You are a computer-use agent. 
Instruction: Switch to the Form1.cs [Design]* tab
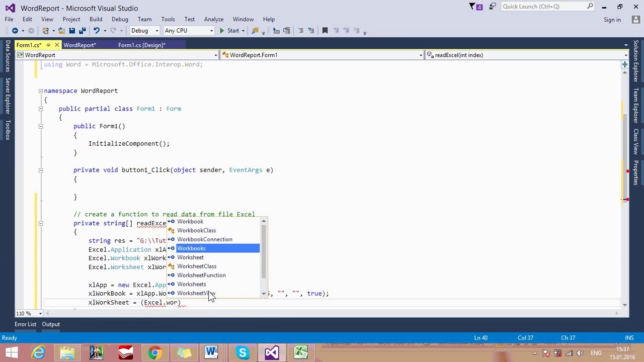coord(142,45)
